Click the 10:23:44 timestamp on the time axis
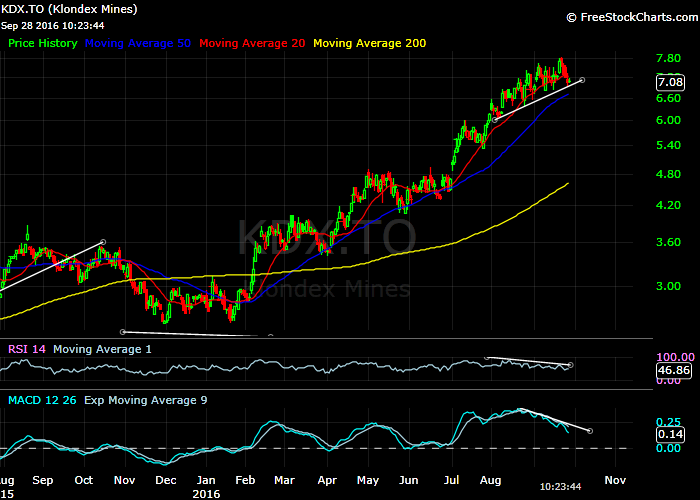 tap(561, 486)
